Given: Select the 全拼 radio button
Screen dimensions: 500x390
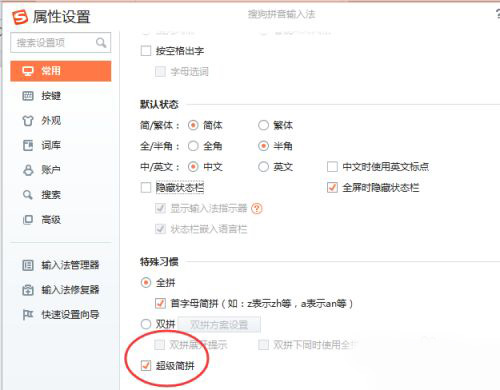Looking at the screenshot, I should click(x=146, y=283).
